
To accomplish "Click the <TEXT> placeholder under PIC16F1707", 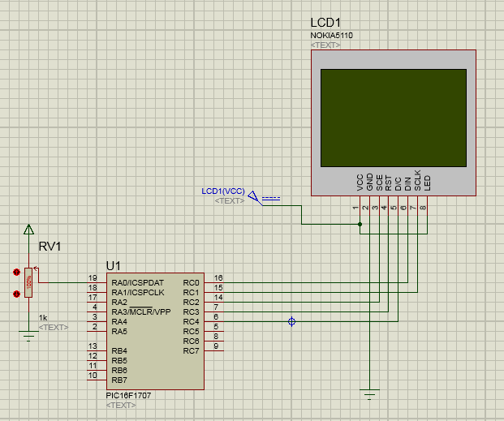I will pyautogui.click(x=121, y=406).
